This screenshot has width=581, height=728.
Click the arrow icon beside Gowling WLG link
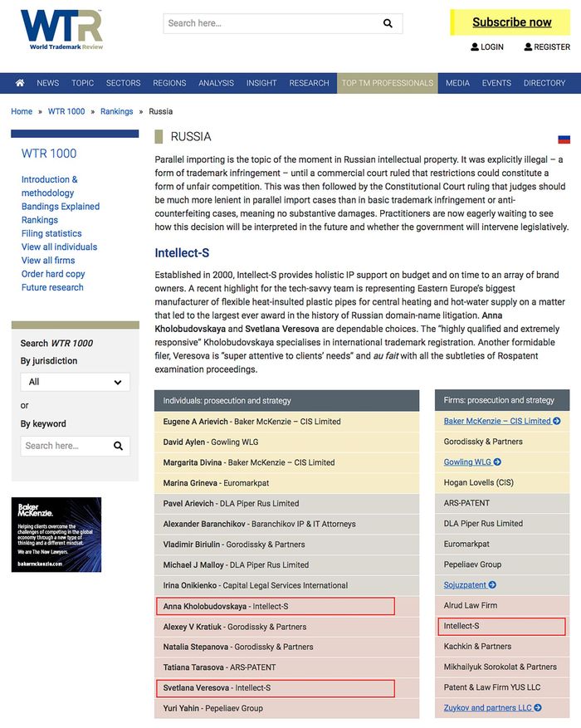click(497, 462)
